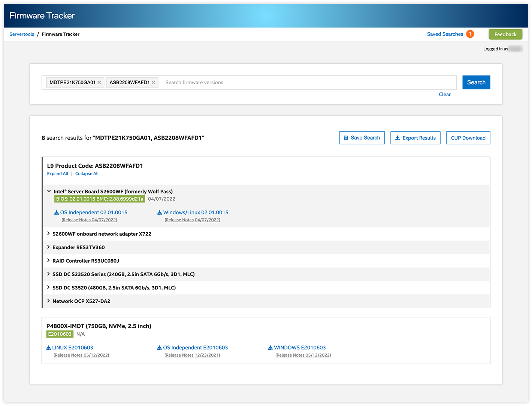Click the download icon beside WINDOWS E2010603
This screenshot has height=406, width=532.
270,348
